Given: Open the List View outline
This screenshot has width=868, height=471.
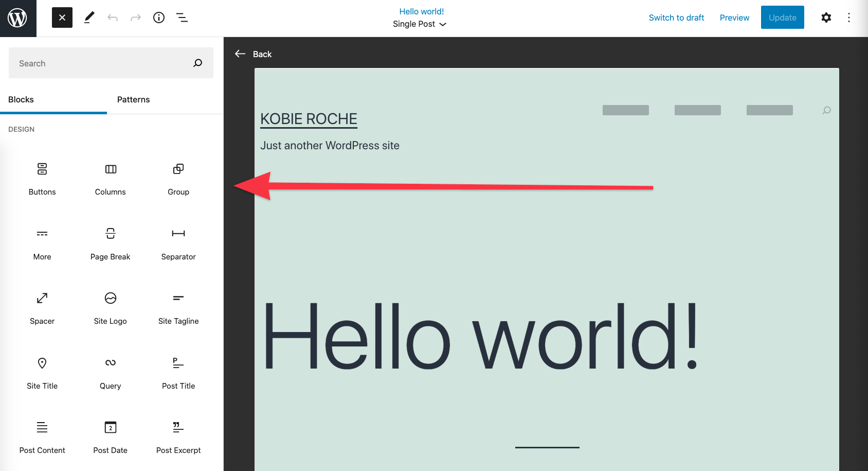Looking at the screenshot, I should pyautogui.click(x=182, y=18).
